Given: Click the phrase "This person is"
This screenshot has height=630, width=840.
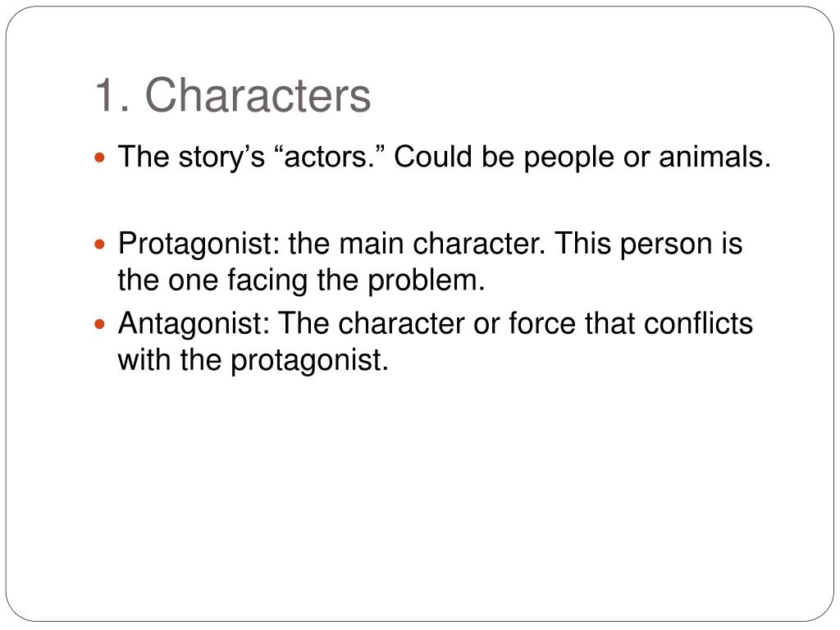Looking at the screenshot, I should point(648,244).
